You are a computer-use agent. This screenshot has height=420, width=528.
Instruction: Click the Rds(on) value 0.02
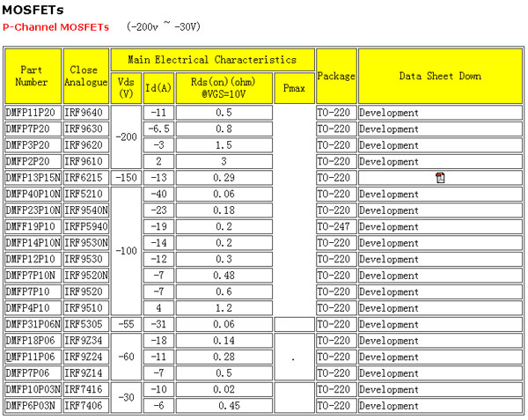224,389
